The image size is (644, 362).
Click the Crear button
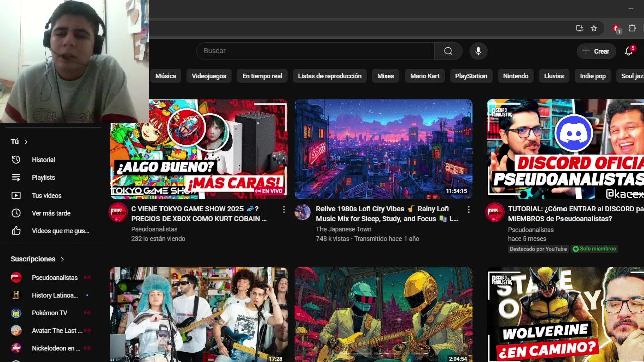click(596, 51)
